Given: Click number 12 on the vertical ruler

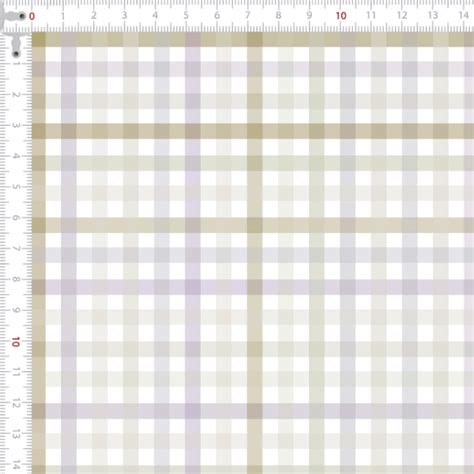Looking at the screenshot, I should pos(16,403).
